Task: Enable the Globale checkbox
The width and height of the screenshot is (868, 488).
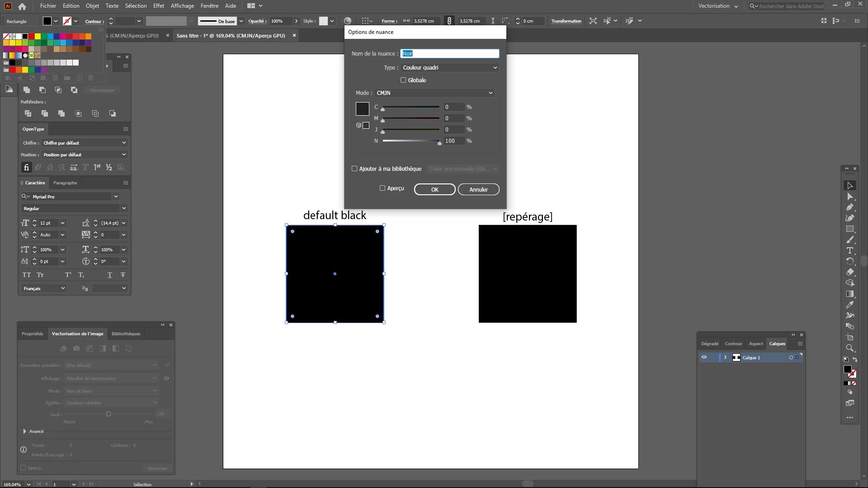Action: [x=403, y=80]
